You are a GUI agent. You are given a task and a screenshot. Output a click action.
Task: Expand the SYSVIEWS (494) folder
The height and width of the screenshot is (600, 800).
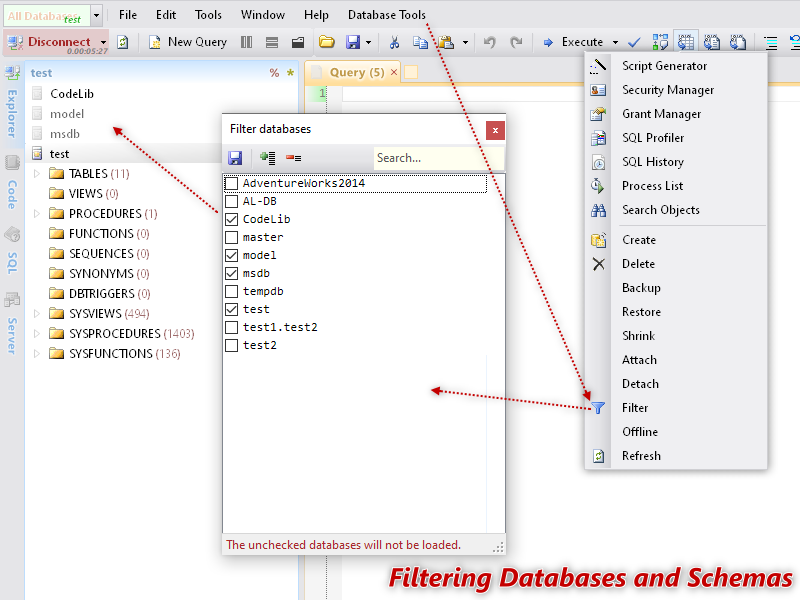[37, 313]
